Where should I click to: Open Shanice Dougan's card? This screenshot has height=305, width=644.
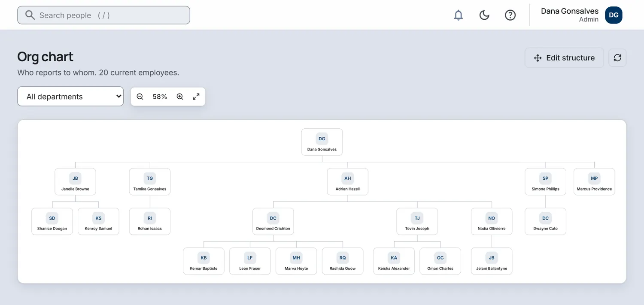52,221
